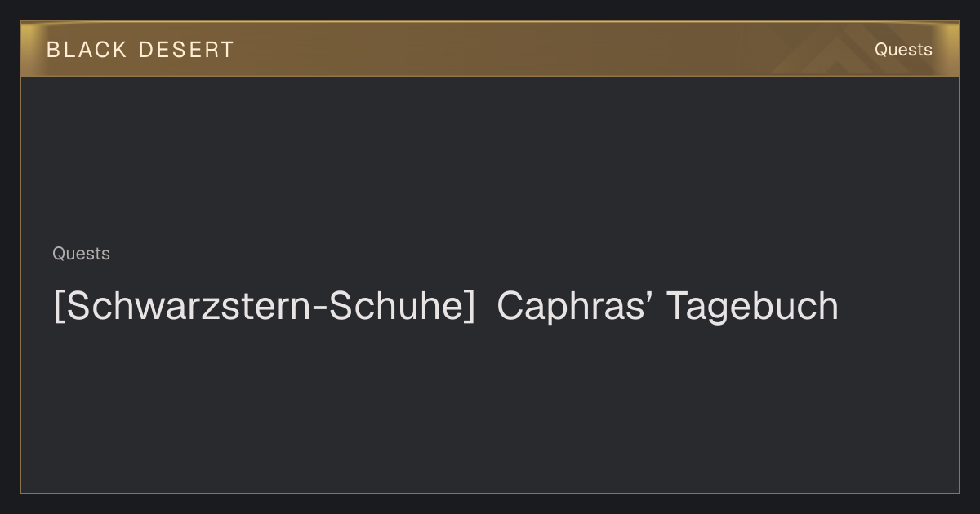This screenshot has height=514, width=980.
Task: Click the Caphras' Tagebuch quest title
Action: [667, 306]
